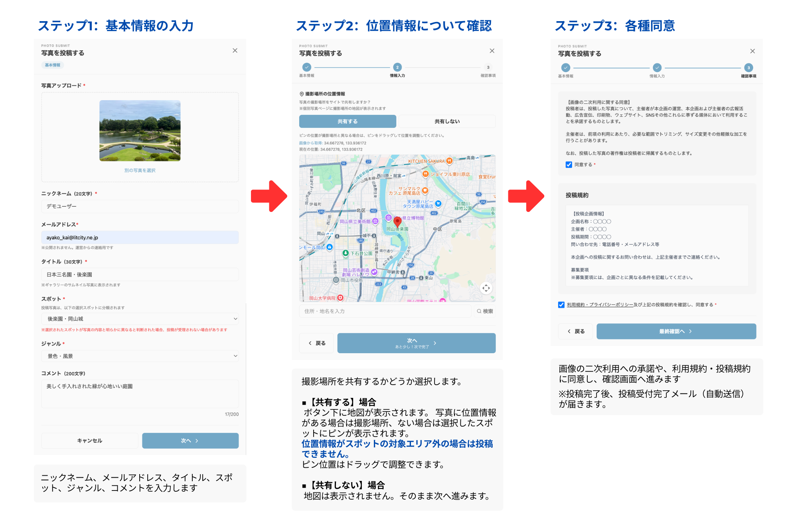Click the 岡山後楽園 label on the map

coord(397,229)
